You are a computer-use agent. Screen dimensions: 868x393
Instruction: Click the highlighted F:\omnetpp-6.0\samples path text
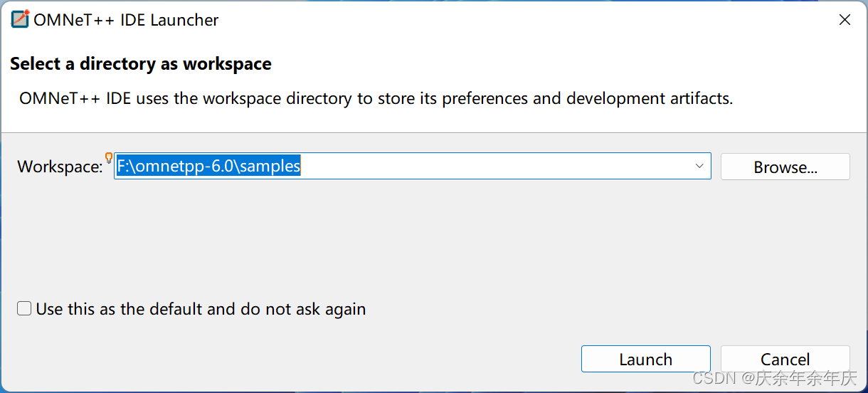[208, 167]
